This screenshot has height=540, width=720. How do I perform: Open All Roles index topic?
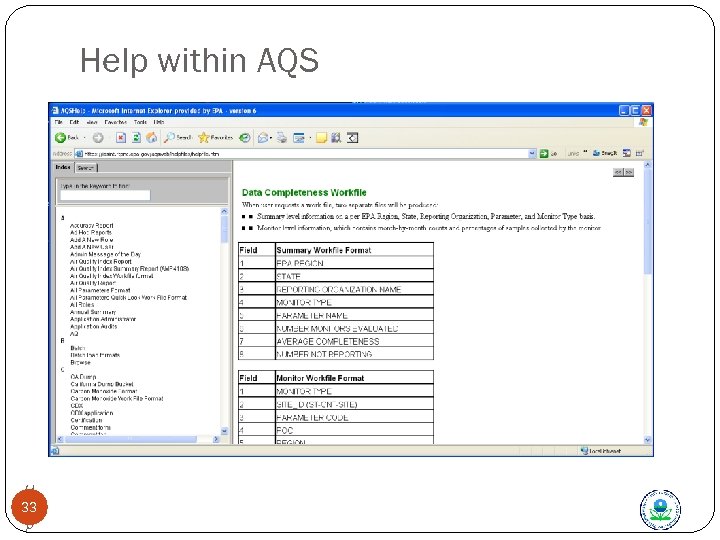(82, 304)
